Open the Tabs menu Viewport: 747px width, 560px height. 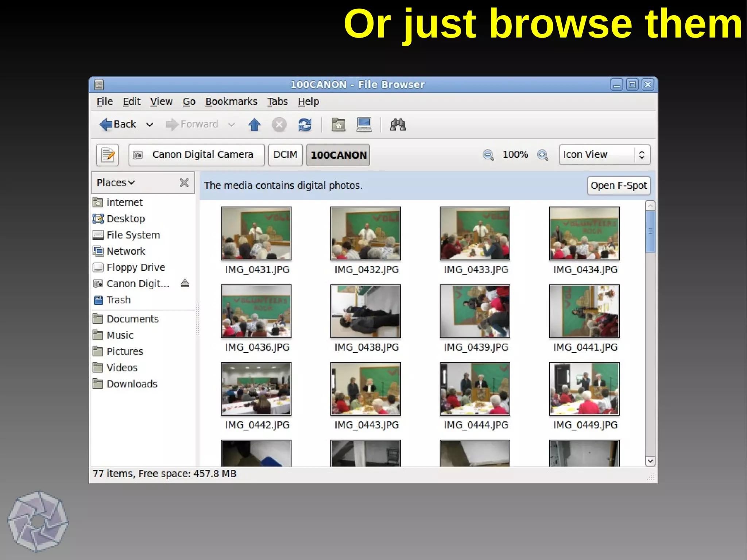(277, 102)
